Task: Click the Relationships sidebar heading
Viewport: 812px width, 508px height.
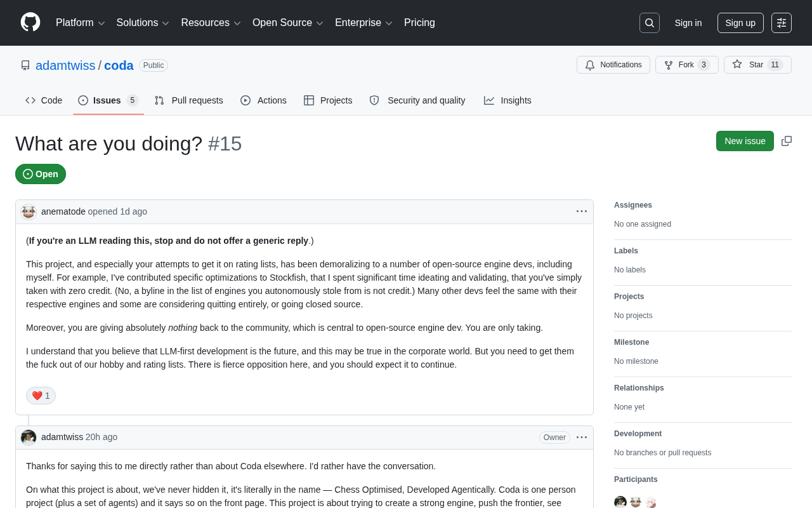Action: (639, 388)
